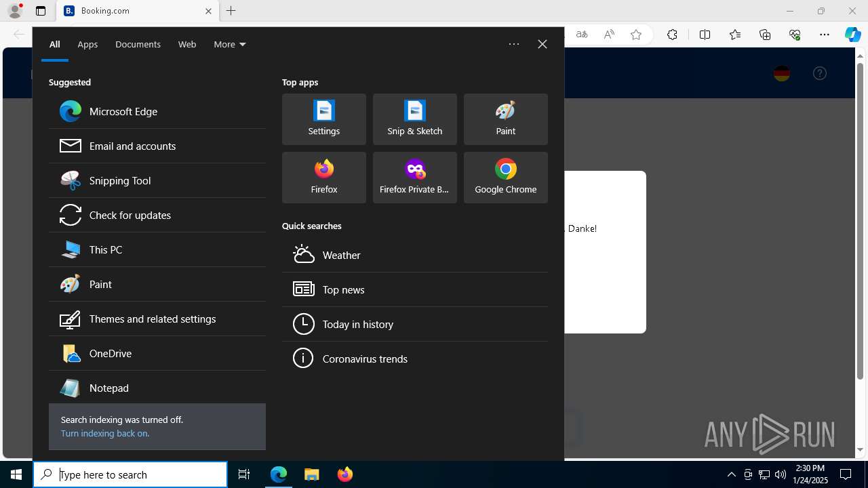Open Snip & Sketch tile

[415, 119]
